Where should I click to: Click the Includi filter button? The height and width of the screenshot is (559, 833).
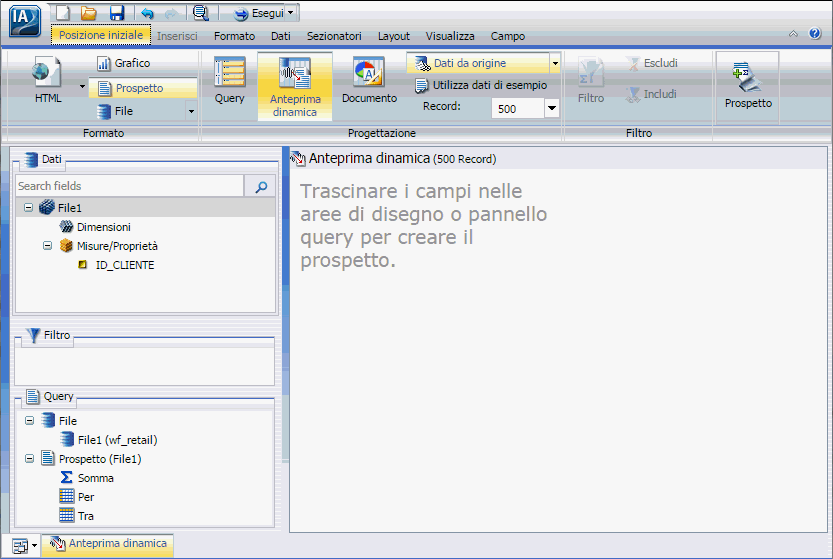point(651,94)
